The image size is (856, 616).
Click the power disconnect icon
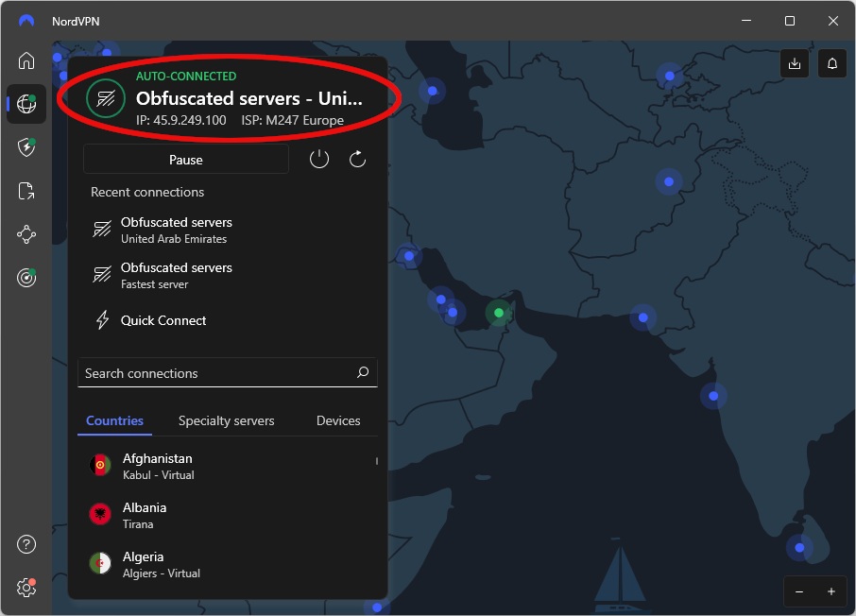click(319, 160)
